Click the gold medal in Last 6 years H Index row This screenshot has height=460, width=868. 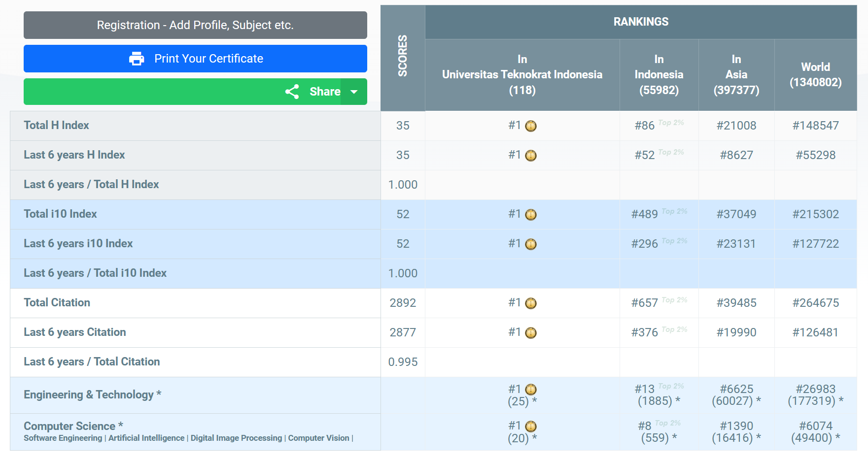point(531,156)
